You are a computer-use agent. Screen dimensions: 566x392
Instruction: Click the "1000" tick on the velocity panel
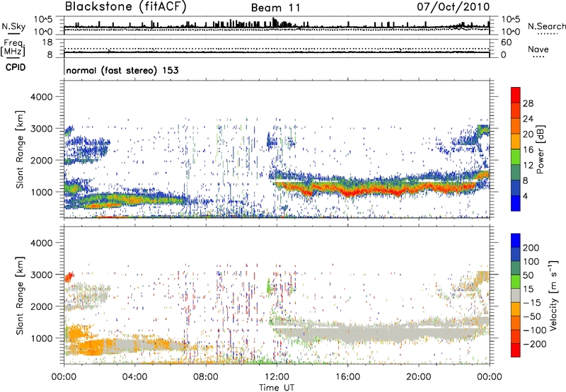tap(41, 338)
